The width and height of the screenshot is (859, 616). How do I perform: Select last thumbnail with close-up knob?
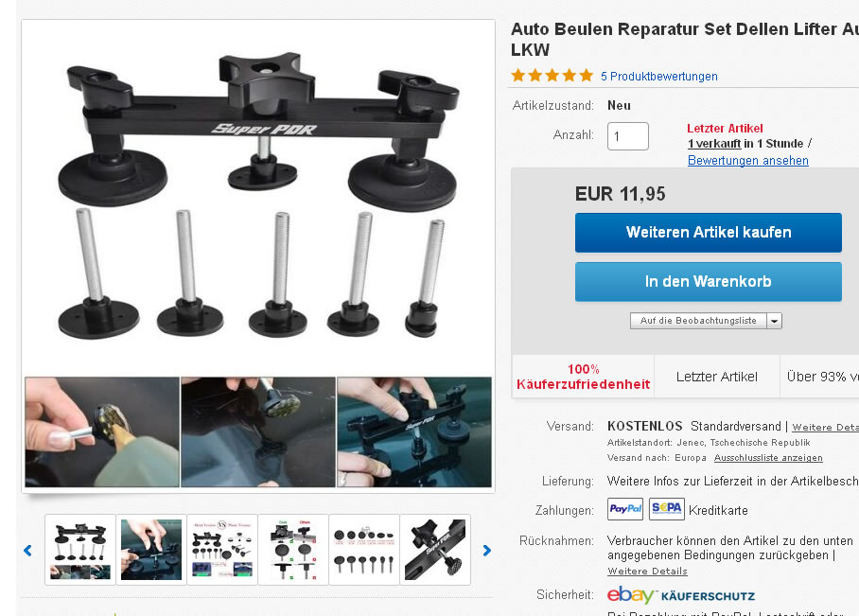tap(435, 550)
